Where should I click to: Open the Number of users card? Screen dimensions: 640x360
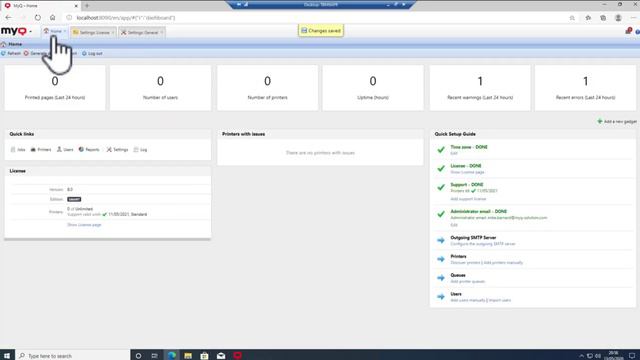tap(160, 87)
